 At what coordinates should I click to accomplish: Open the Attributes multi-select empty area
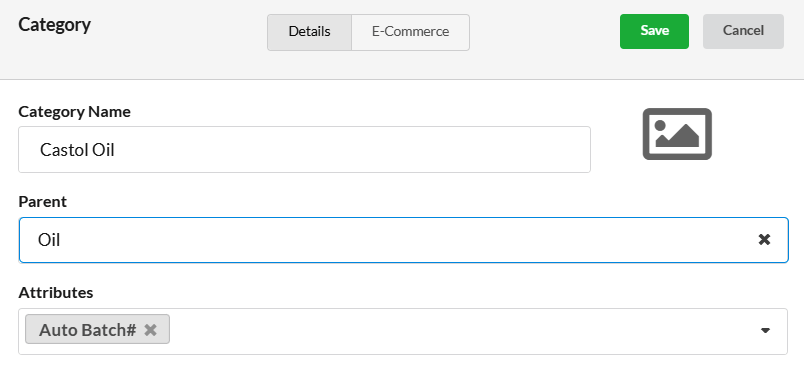[461, 331]
